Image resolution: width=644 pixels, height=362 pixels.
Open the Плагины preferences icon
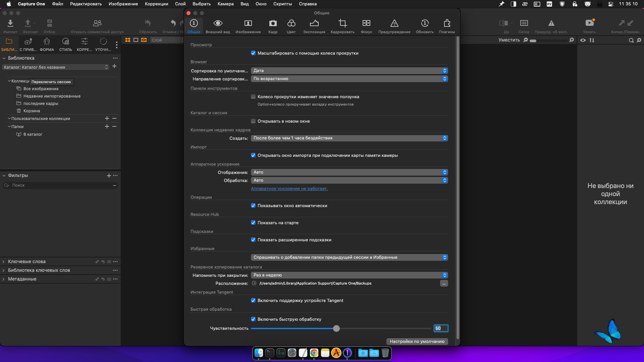(447, 26)
